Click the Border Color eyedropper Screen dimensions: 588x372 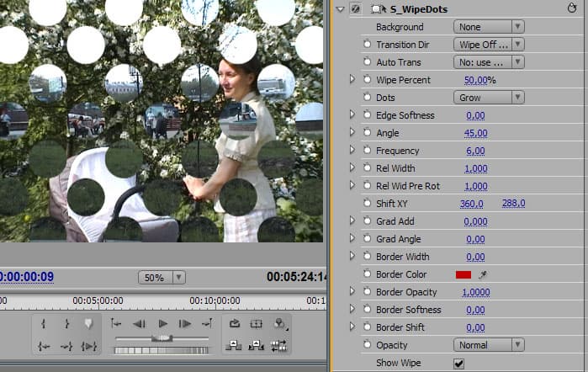[x=483, y=274]
